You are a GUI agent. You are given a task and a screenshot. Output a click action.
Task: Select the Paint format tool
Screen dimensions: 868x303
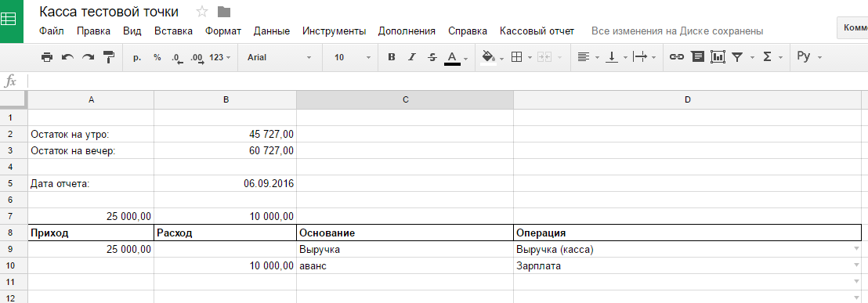[x=108, y=57]
